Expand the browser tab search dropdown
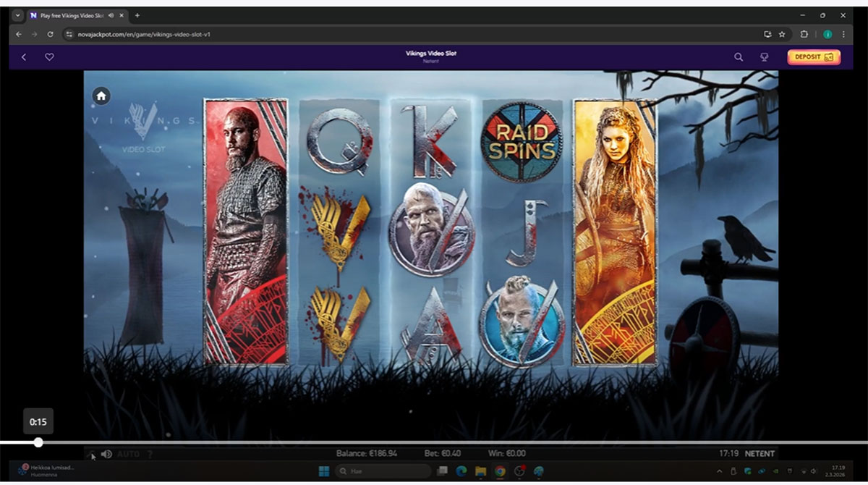Viewport: 868px width, 485px height. click(x=18, y=15)
